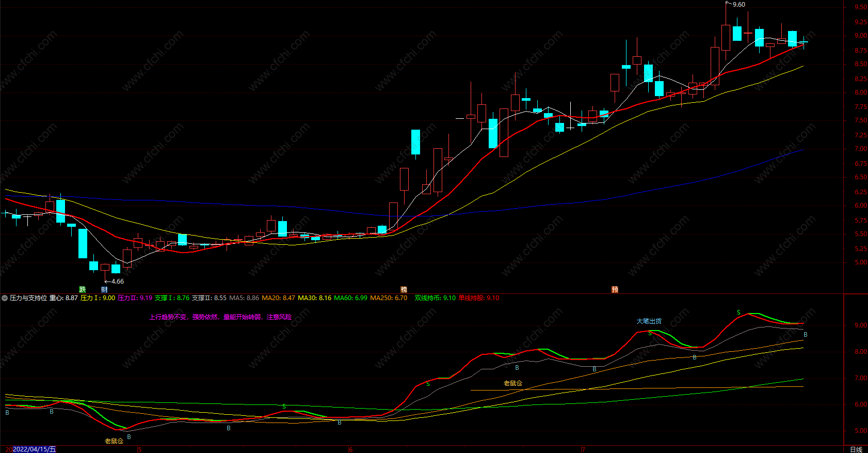Click the month 7 marker on time axis
Image resolution: width=868 pixels, height=453 pixels.
click(584, 449)
